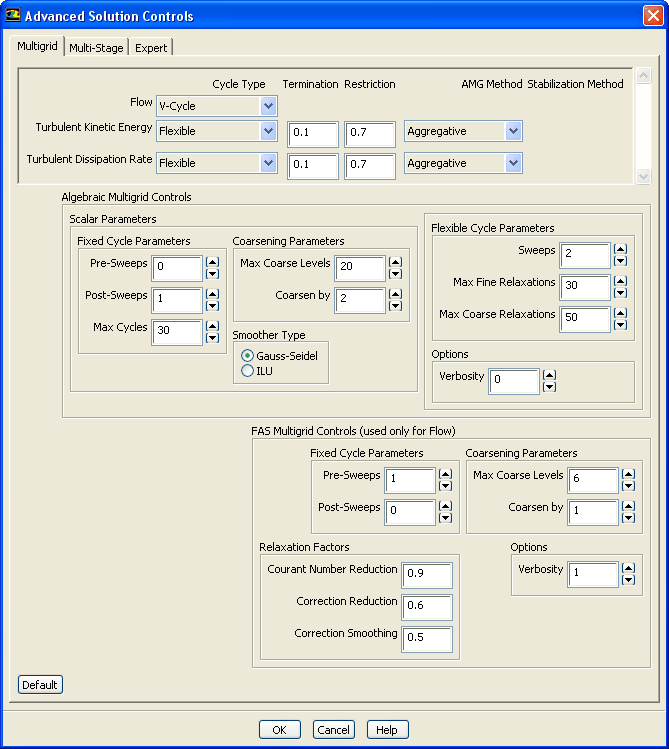Increase FAS Verbosity value
Screen dimensions: 669x749
(x=628, y=568)
